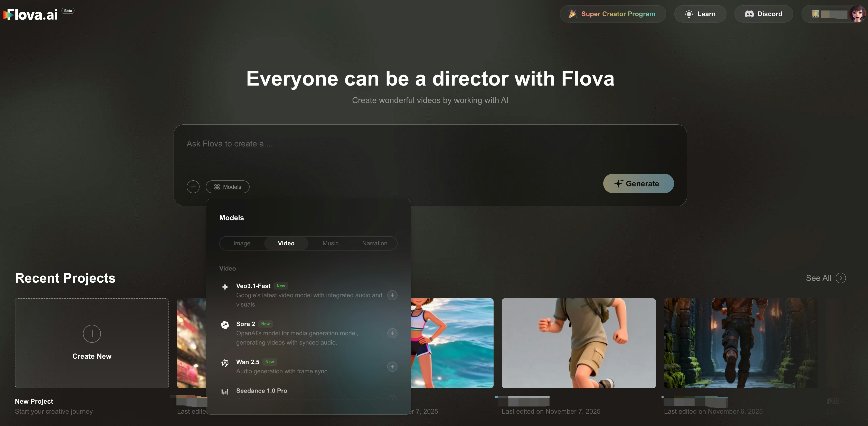Toggle the Models dropdown button

click(228, 187)
